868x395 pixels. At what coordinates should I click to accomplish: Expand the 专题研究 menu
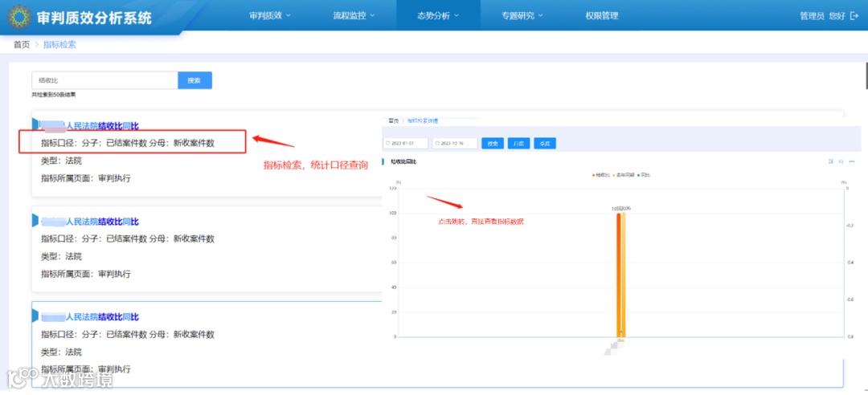point(522,15)
